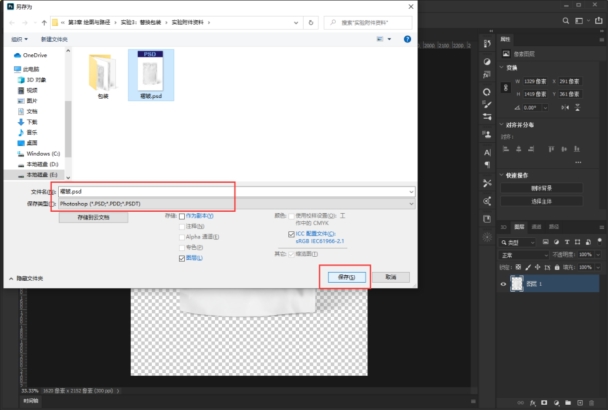
Task: Click the lock all padlock icon
Action: coord(557,267)
